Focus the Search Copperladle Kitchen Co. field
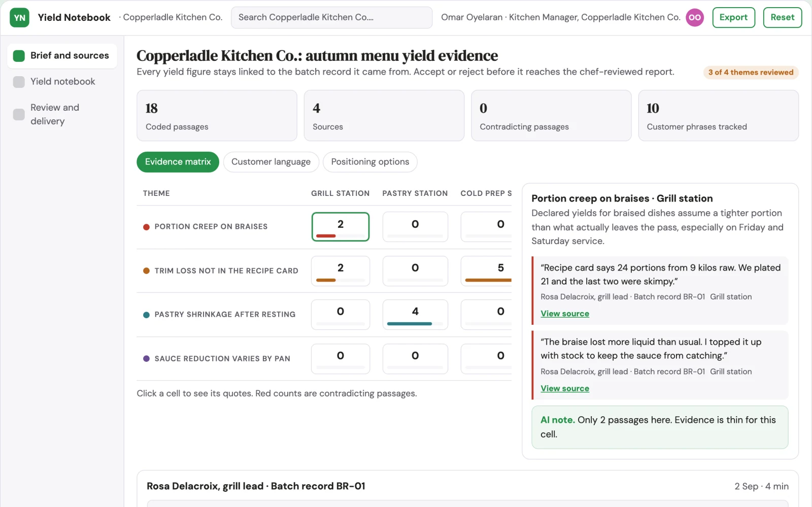 (x=331, y=17)
